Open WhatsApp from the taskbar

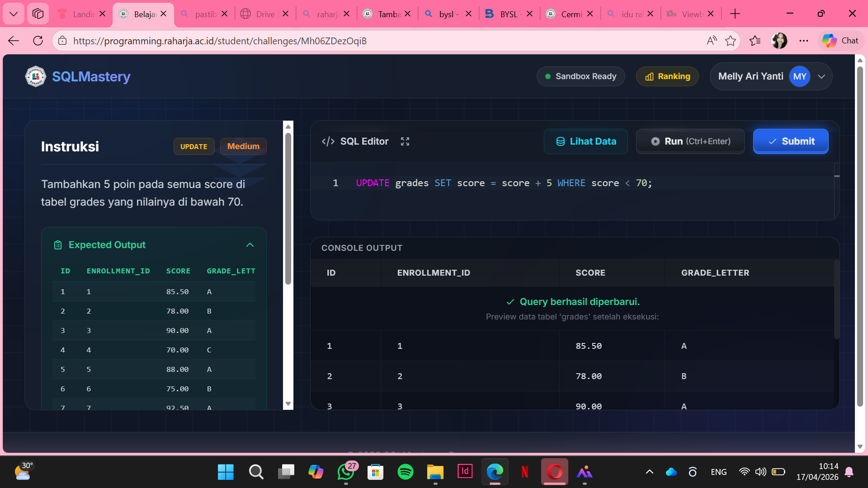346,472
